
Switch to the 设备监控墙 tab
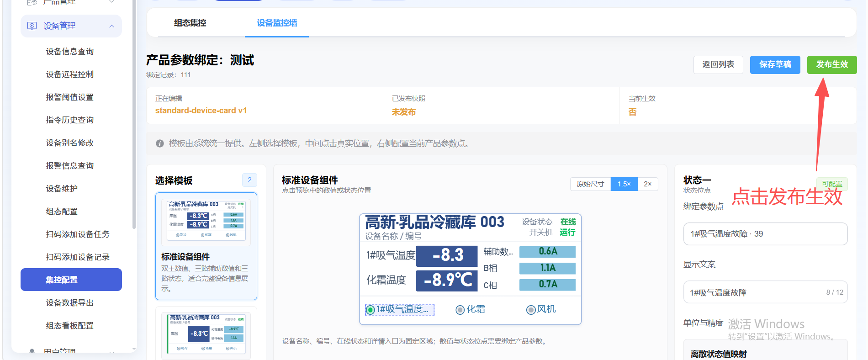click(x=277, y=23)
